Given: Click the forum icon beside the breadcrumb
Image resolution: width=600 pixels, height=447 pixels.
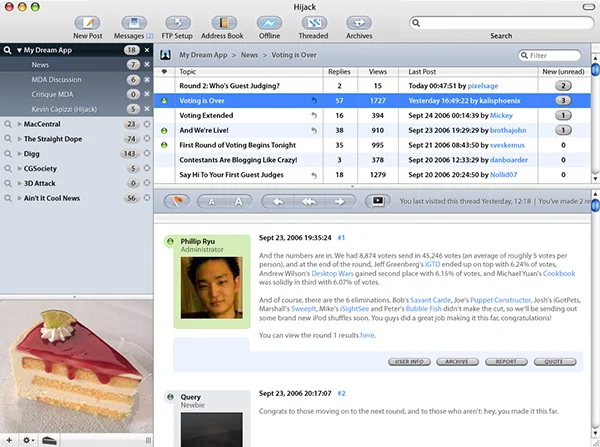Looking at the screenshot, I should tap(165, 55).
